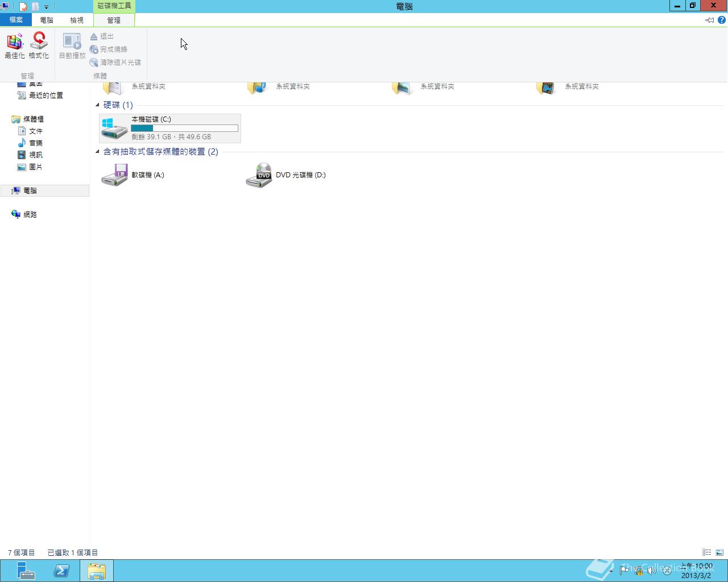Viewport: 728px width, 582px height.
Task: Collapse the 含有抽取式儲存媒體的裝置 (2) group
Action: (97, 151)
